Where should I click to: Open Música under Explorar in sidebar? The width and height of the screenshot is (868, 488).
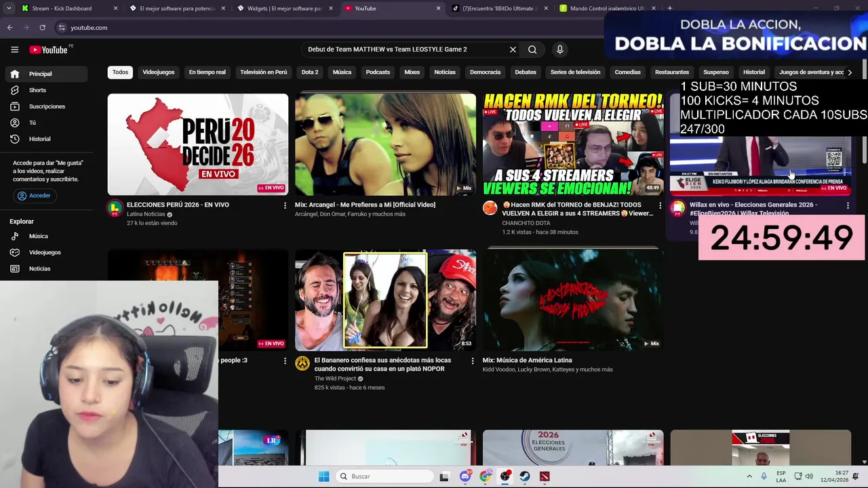(38, 236)
